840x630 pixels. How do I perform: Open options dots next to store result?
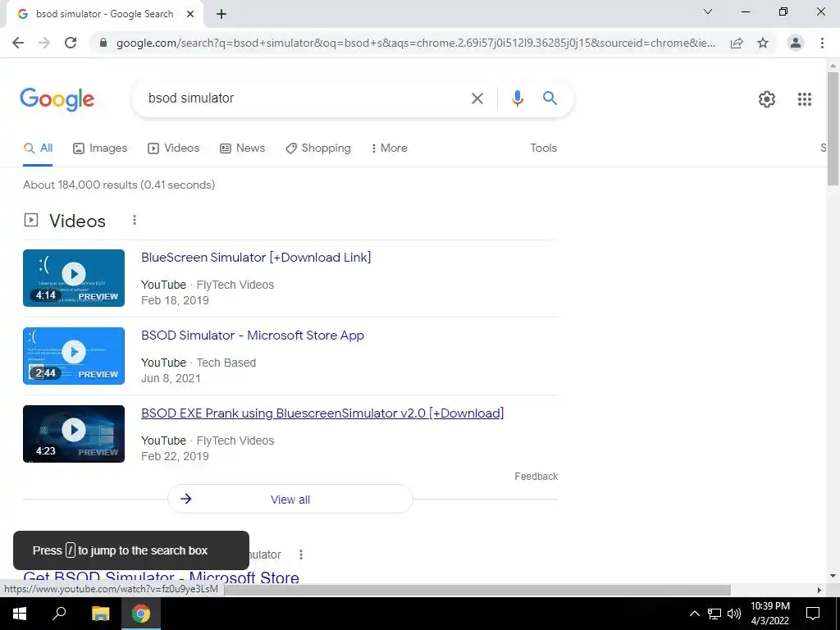[301, 555]
